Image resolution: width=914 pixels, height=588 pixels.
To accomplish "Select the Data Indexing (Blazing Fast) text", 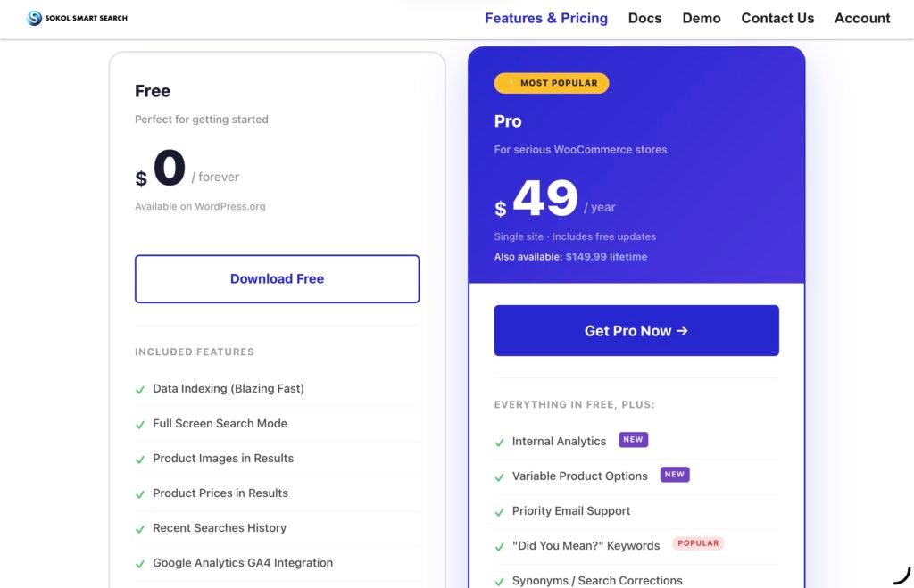I will [228, 389].
